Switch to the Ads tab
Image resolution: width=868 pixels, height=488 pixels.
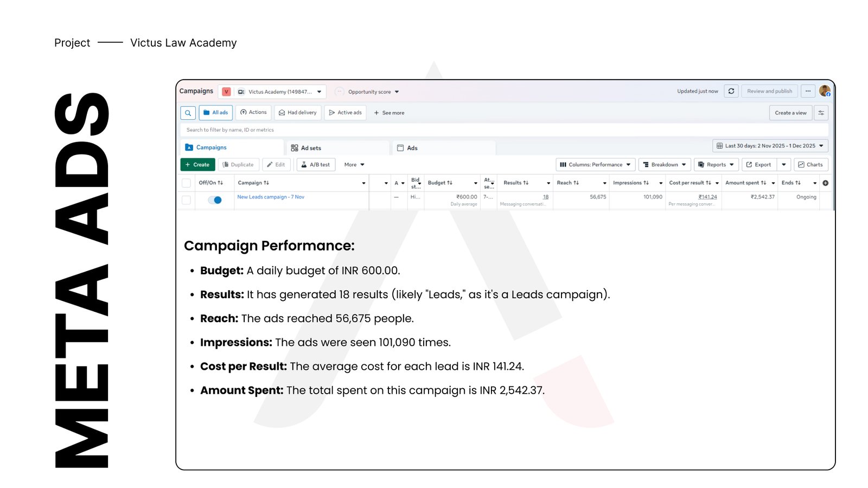(412, 148)
